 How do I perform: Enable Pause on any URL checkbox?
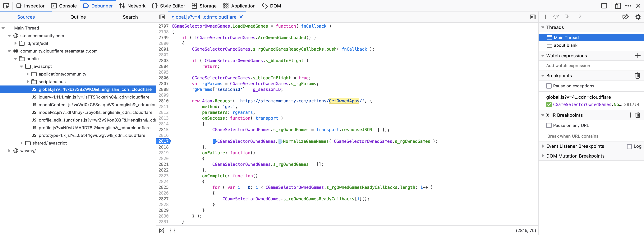point(549,126)
